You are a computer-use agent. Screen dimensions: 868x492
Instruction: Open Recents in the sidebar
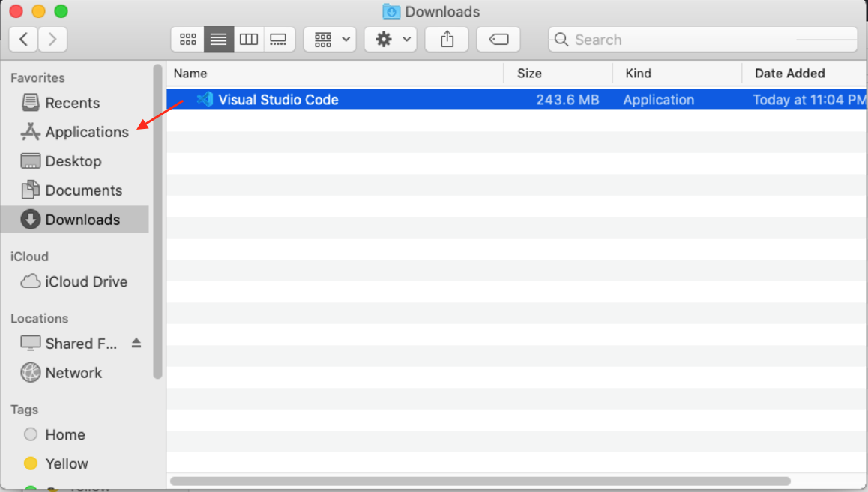coord(75,103)
